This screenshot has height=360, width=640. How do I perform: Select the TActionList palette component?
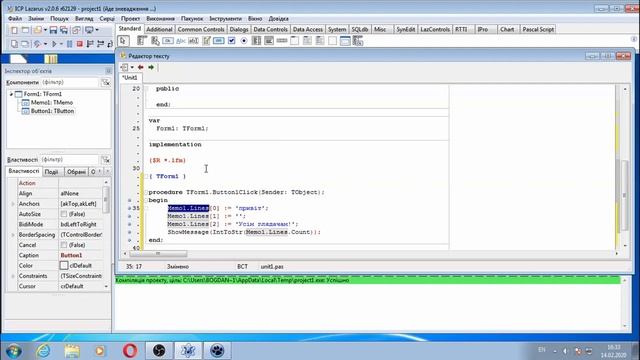point(357,41)
